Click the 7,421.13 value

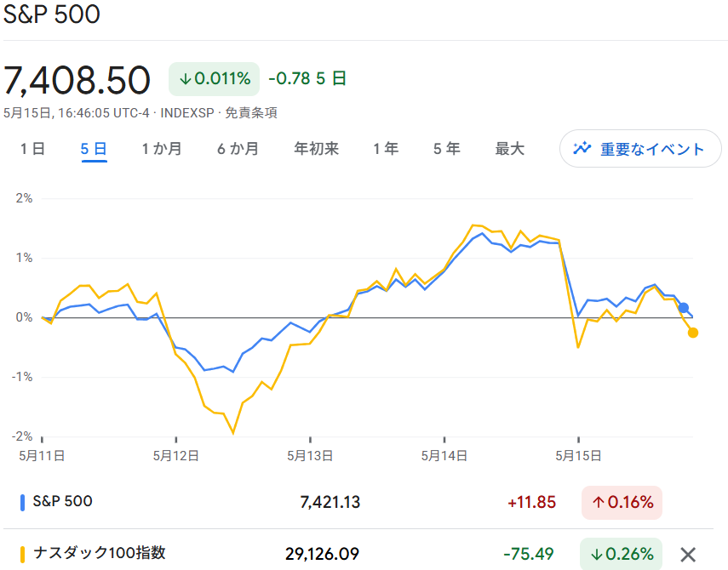pos(330,502)
